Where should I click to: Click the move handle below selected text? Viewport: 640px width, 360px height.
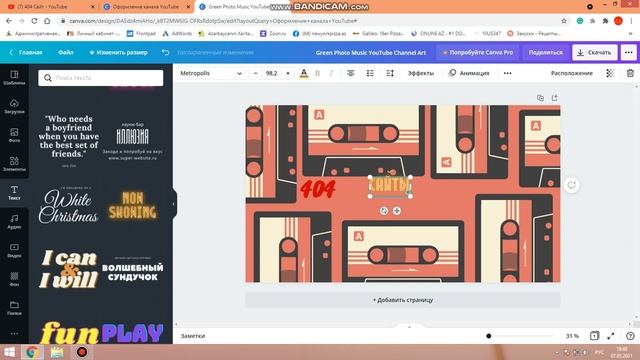pyautogui.click(x=397, y=211)
